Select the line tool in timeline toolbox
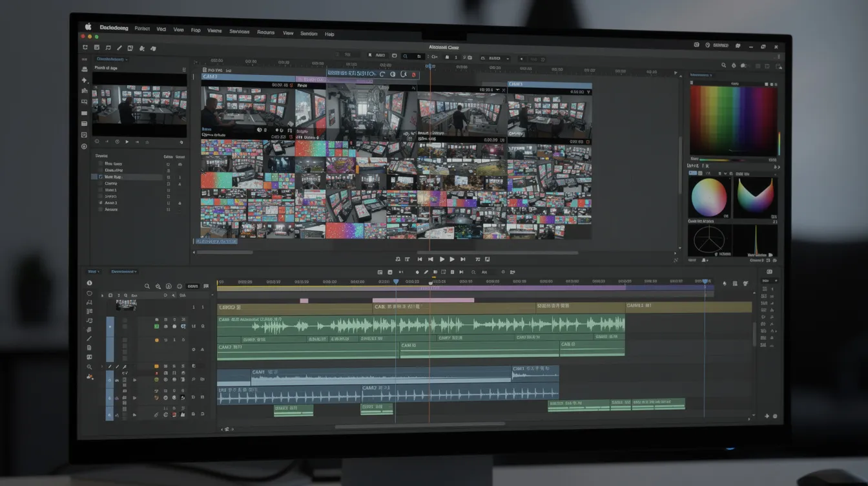This screenshot has height=486, width=868. click(x=89, y=339)
